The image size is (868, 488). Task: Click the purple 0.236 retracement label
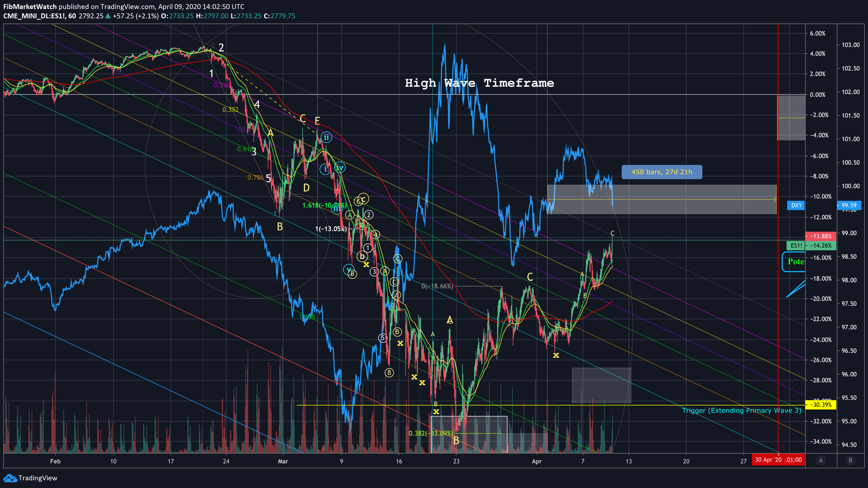click(221, 85)
